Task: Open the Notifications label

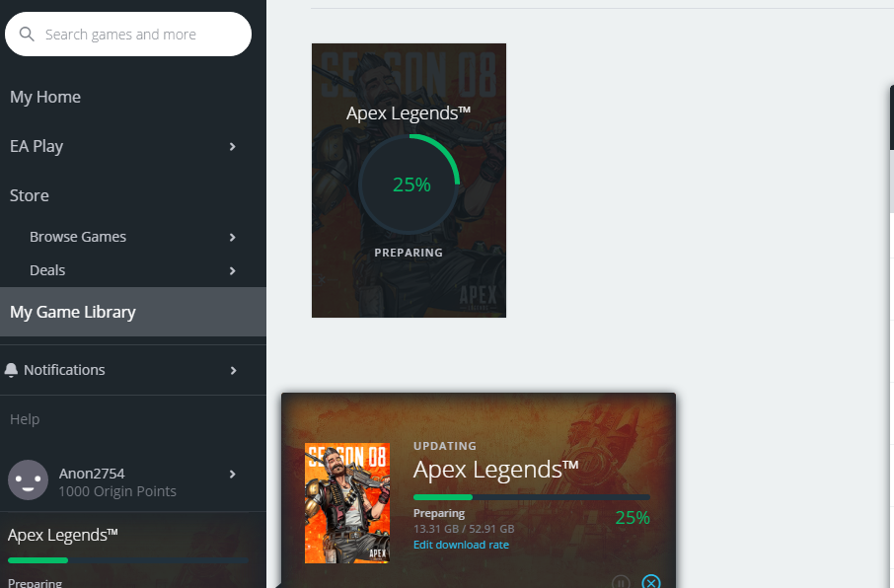Action: click(x=64, y=370)
